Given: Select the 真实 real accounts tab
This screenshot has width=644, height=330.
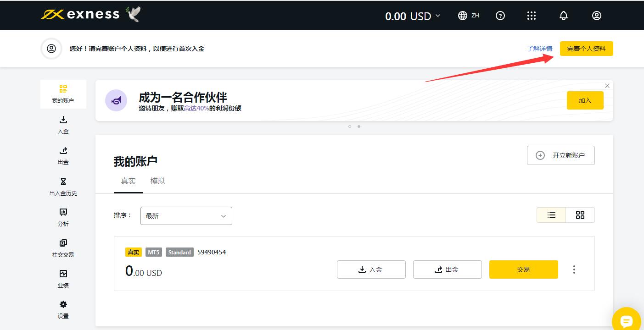Looking at the screenshot, I should 128,181.
